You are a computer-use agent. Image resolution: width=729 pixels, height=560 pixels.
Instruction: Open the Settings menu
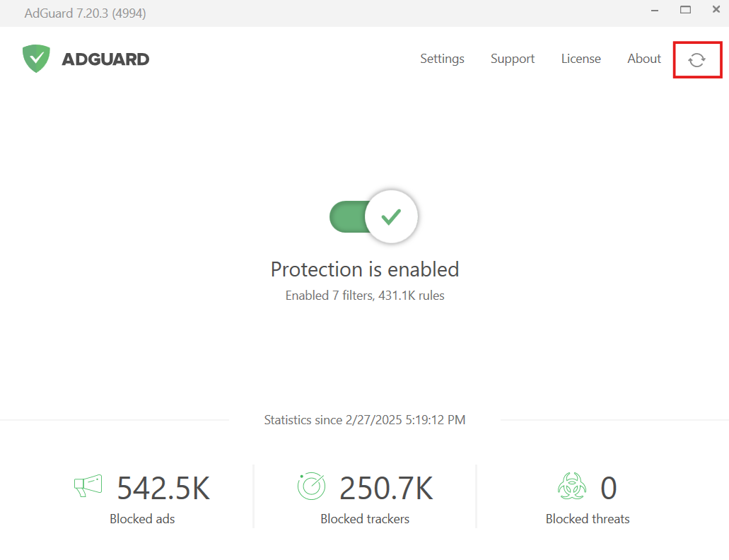[442, 59]
